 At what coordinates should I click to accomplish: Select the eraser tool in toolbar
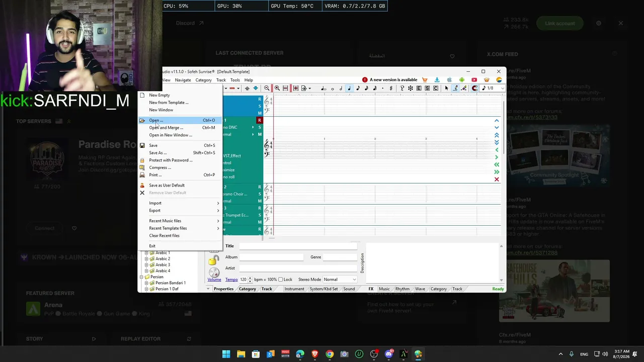[464, 88]
